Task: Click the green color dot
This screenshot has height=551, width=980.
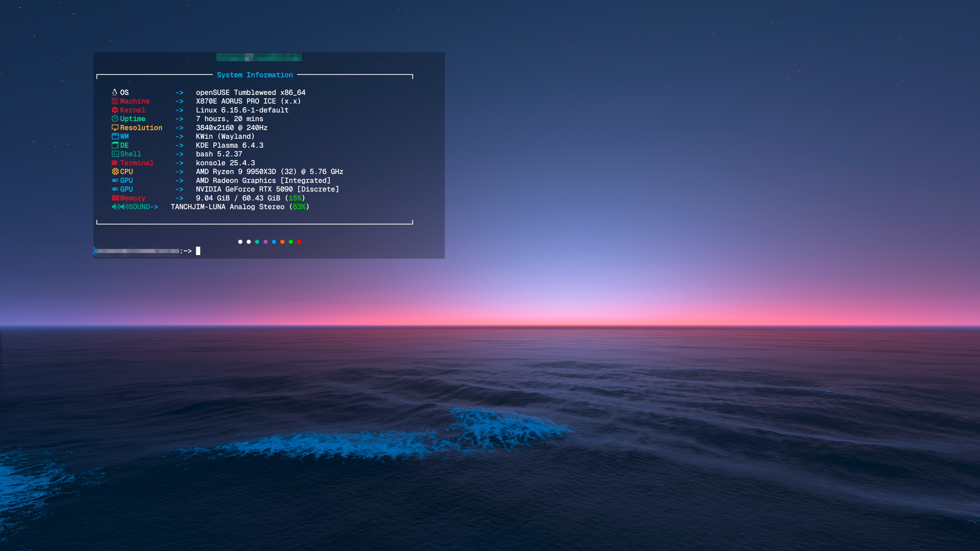Action: click(x=291, y=242)
